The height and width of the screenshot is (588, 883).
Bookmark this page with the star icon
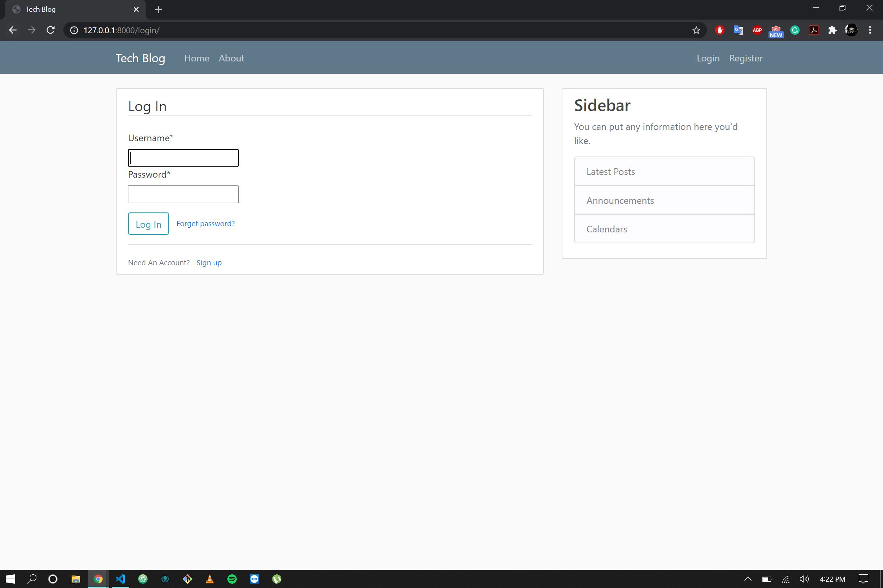(x=696, y=30)
